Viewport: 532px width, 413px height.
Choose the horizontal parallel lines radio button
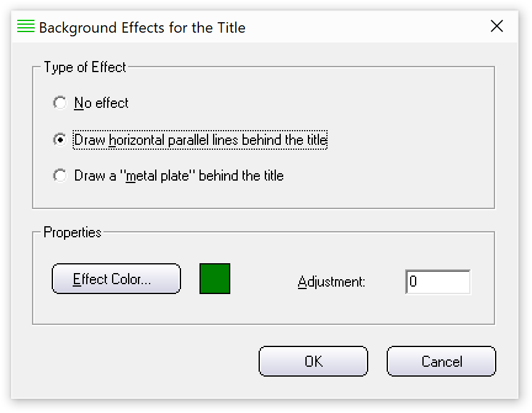point(60,139)
